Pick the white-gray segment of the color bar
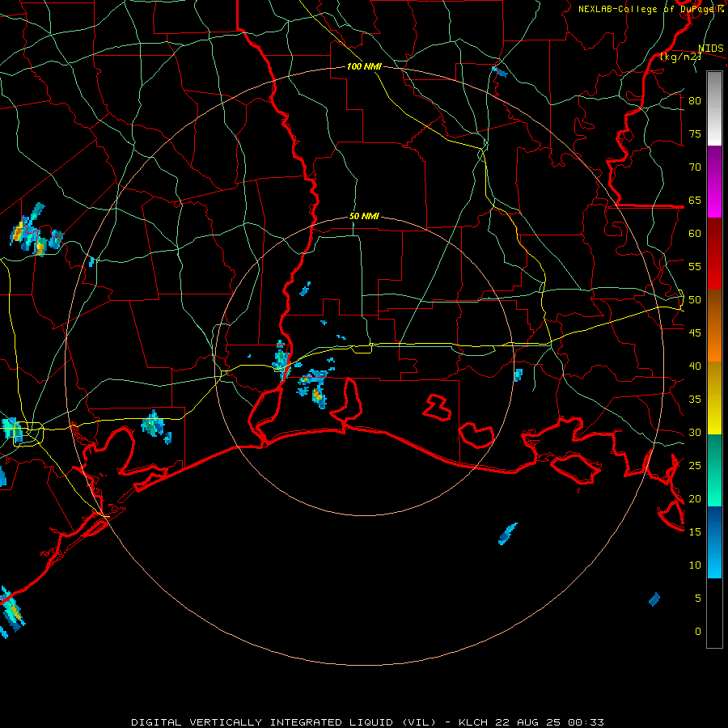Screen dimensions: 728x728 [714, 108]
